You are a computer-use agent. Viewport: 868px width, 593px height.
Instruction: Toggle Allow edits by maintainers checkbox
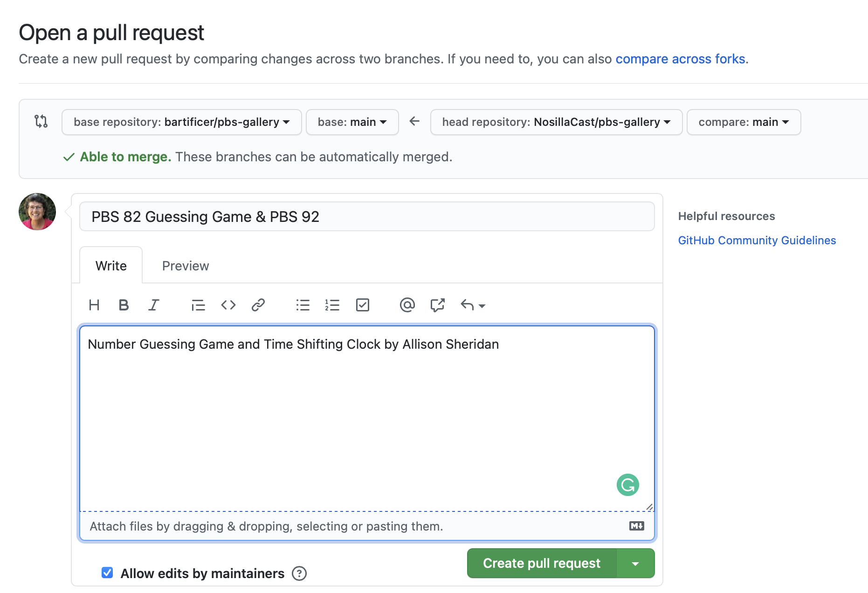[x=107, y=572]
